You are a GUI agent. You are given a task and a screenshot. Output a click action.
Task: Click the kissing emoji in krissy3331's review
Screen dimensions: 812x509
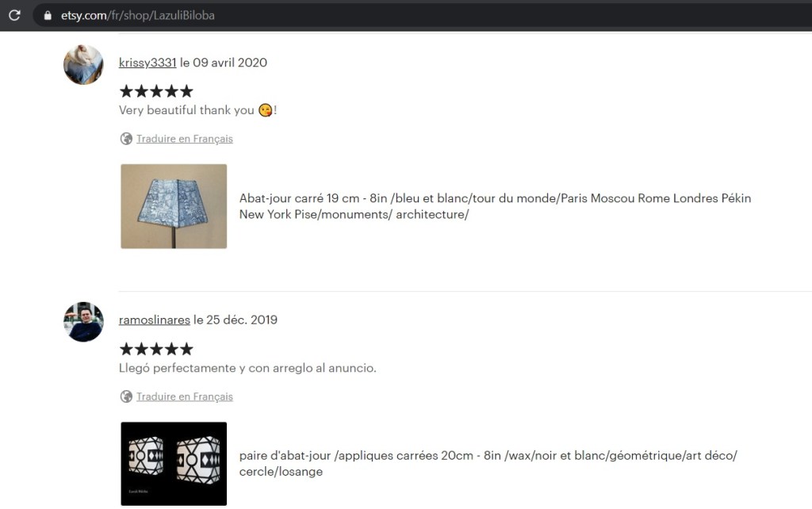[x=265, y=110]
